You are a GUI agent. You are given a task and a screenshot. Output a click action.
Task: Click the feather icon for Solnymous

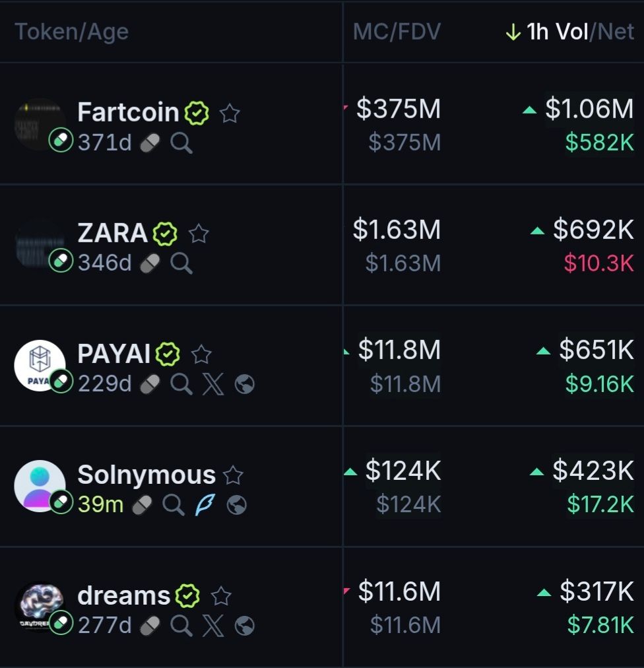tap(205, 505)
